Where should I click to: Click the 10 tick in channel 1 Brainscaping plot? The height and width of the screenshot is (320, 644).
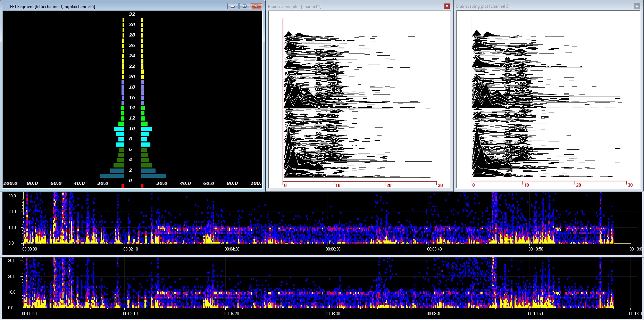pos(338,185)
